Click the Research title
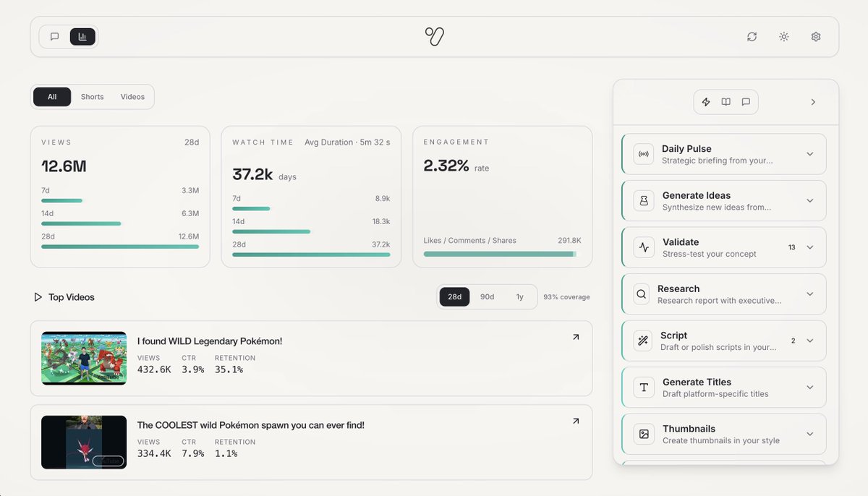This screenshot has width=868, height=496. (678, 288)
